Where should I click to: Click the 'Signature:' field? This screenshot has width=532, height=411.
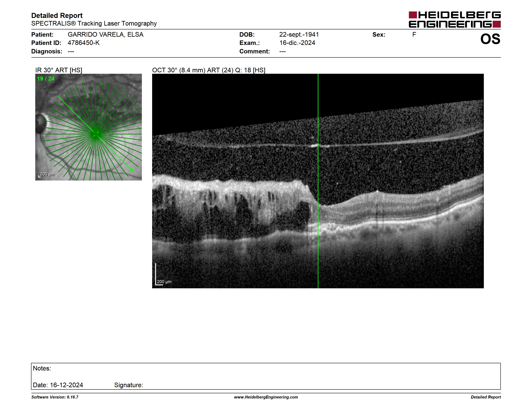tap(129, 385)
